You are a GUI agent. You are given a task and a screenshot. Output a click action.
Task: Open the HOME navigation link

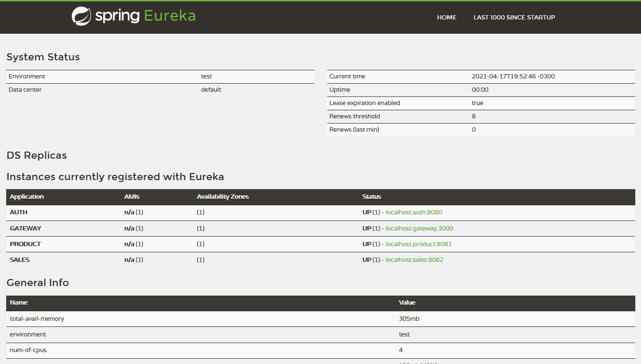coord(447,18)
